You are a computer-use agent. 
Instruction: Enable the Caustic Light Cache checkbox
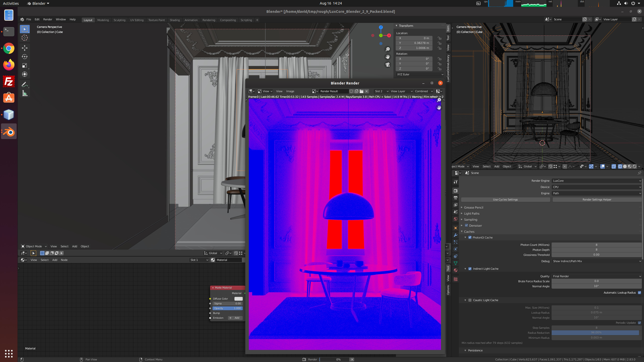click(470, 300)
